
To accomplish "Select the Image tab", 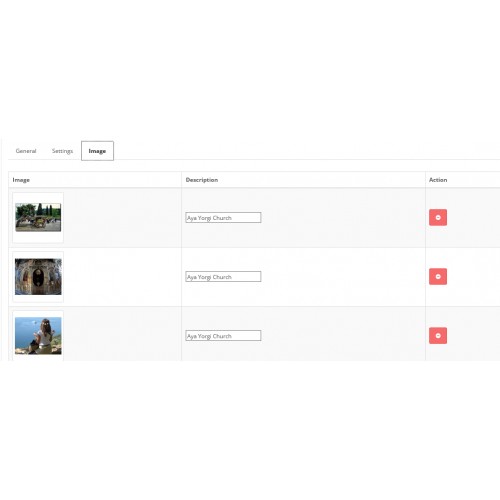I will [97, 151].
